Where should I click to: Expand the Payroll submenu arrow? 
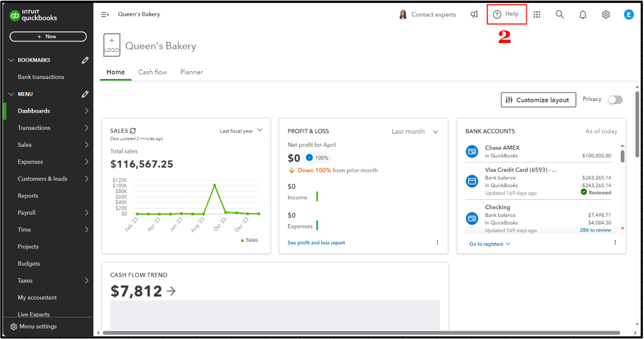click(86, 213)
